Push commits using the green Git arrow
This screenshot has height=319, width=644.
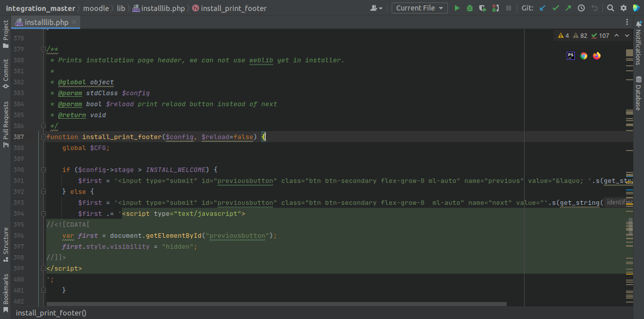pyautogui.click(x=568, y=8)
